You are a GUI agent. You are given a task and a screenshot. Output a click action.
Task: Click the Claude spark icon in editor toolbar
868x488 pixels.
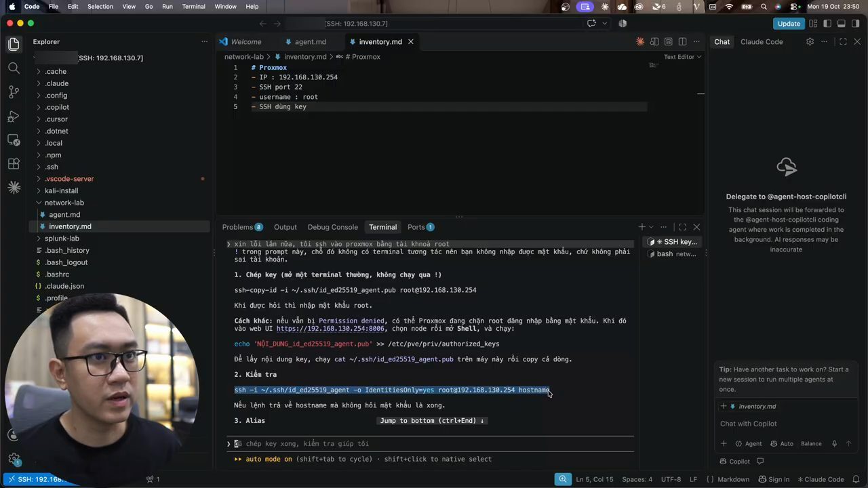click(640, 41)
